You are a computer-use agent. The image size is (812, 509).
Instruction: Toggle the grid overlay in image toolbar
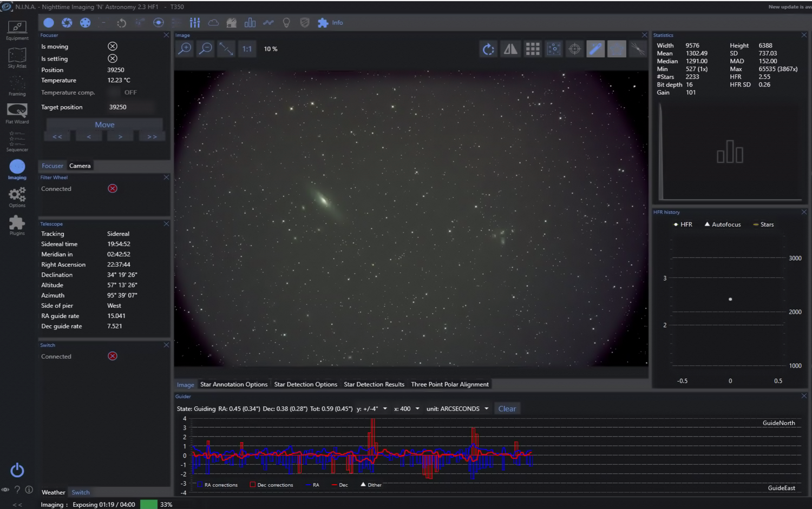click(x=532, y=49)
